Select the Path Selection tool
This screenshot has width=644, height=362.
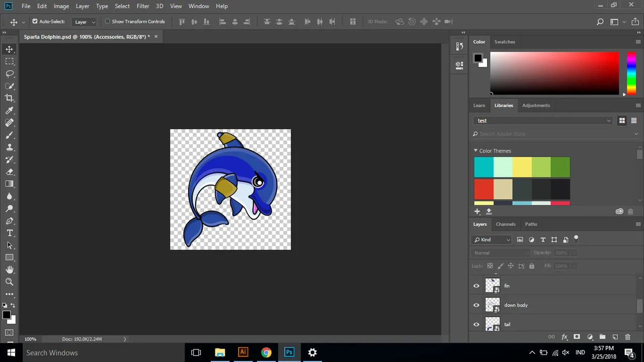[x=10, y=245]
